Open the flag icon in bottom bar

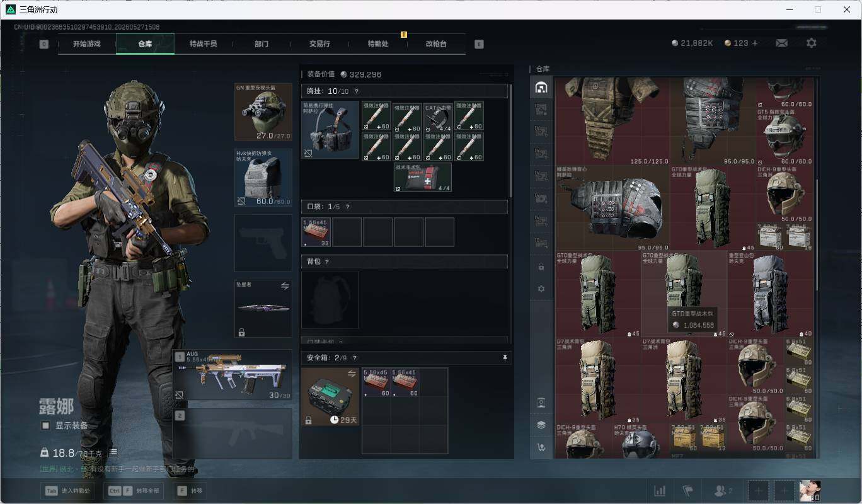click(x=688, y=491)
